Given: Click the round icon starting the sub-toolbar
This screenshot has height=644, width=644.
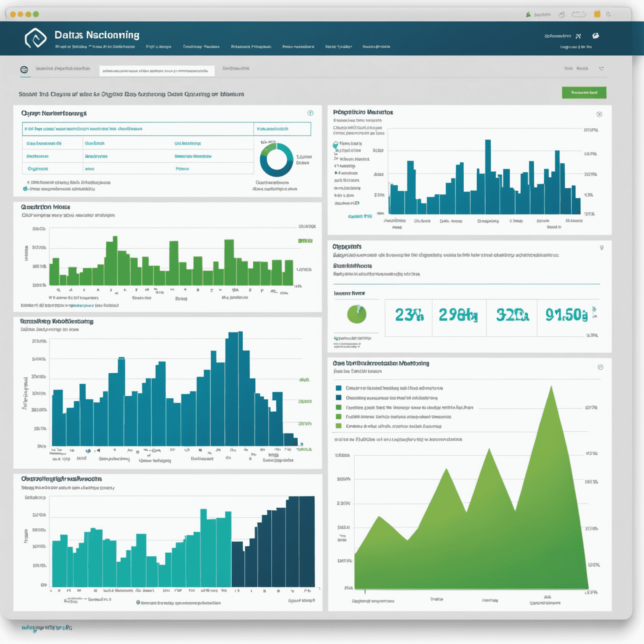Looking at the screenshot, I should (x=24, y=70).
